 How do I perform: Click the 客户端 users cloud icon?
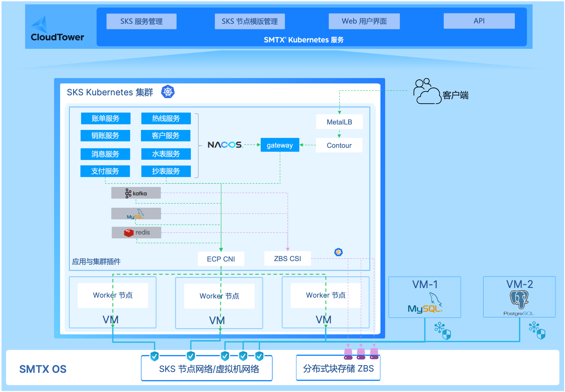pos(427,91)
